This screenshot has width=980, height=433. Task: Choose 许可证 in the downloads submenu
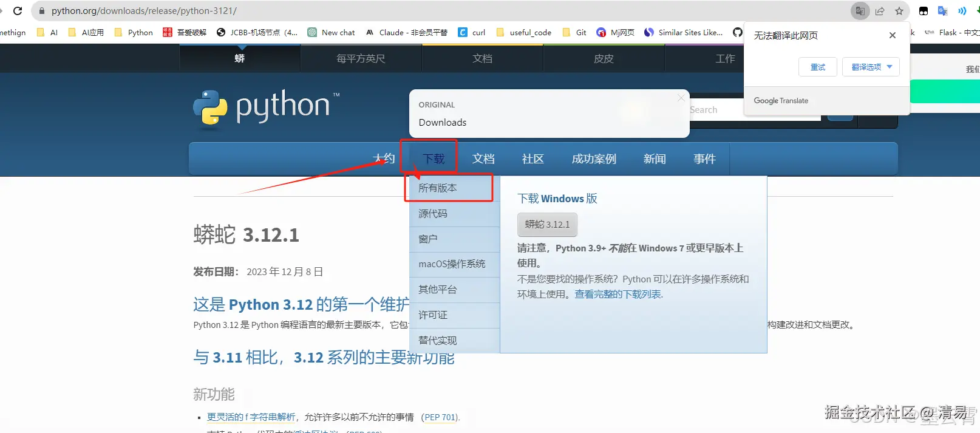(x=455, y=315)
